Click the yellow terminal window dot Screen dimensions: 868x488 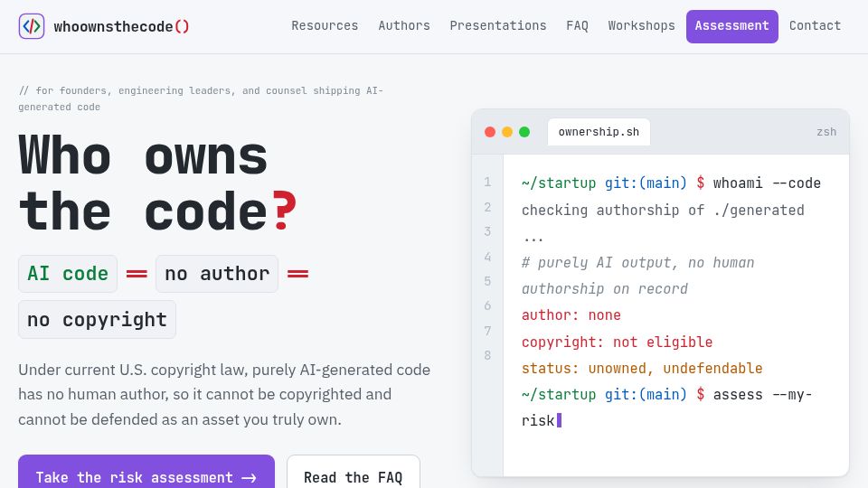coord(507,132)
